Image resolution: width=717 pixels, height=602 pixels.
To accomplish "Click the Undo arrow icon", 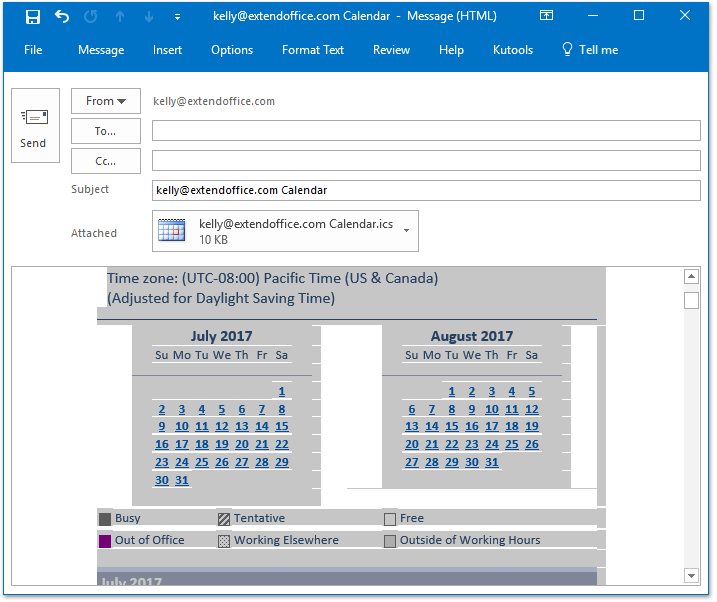I will (62, 17).
